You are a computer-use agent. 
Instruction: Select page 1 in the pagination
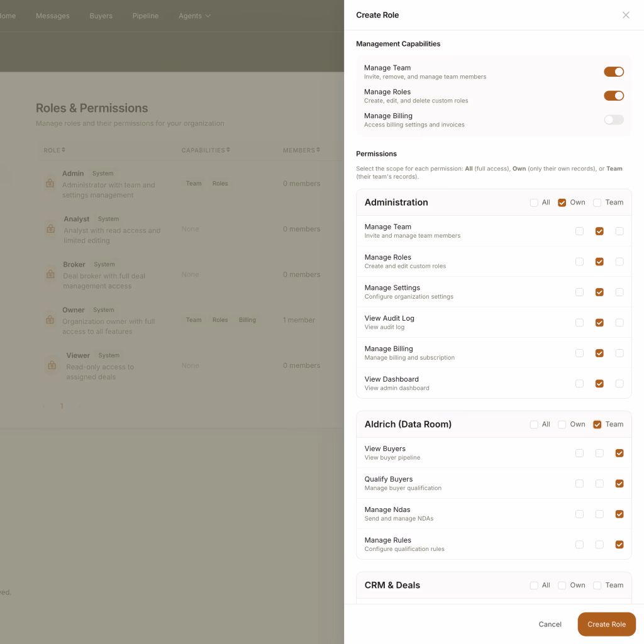(61, 406)
